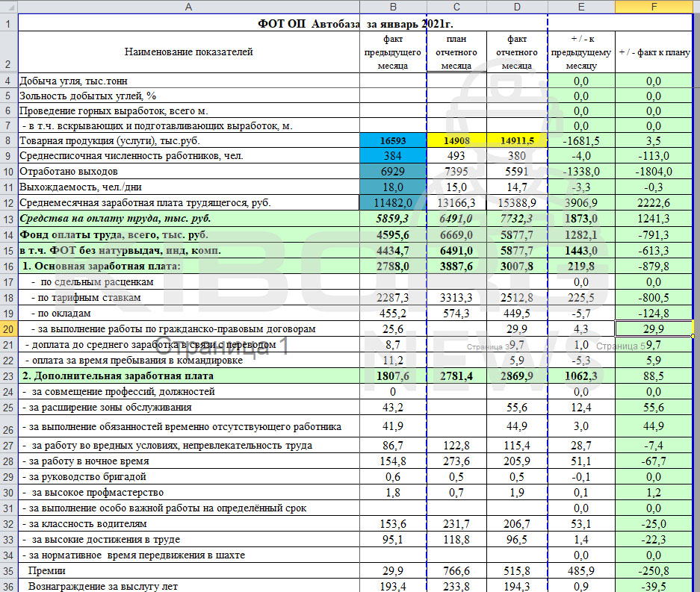Click the bold value 4595,6

(393, 234)
